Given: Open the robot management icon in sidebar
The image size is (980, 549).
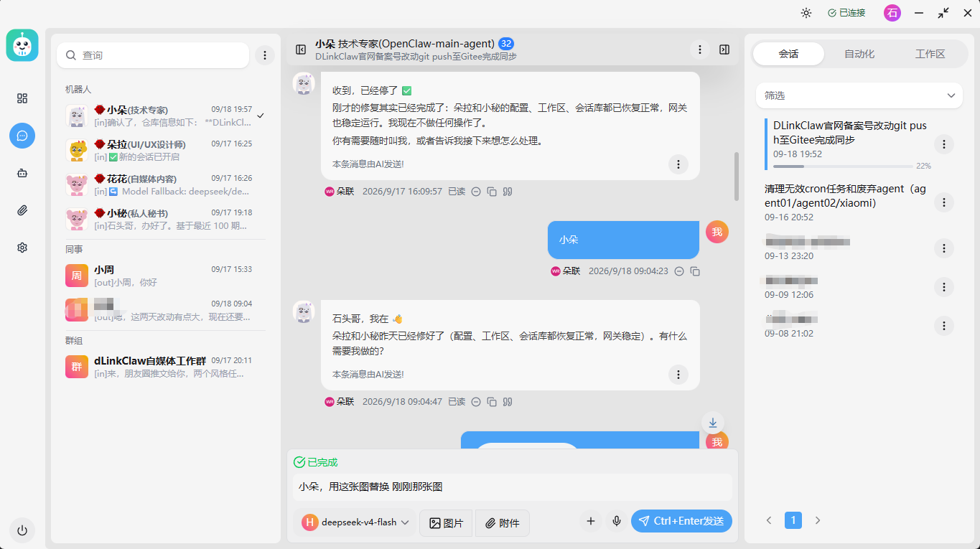Looking at the screenshot, I should click(22, 173).
